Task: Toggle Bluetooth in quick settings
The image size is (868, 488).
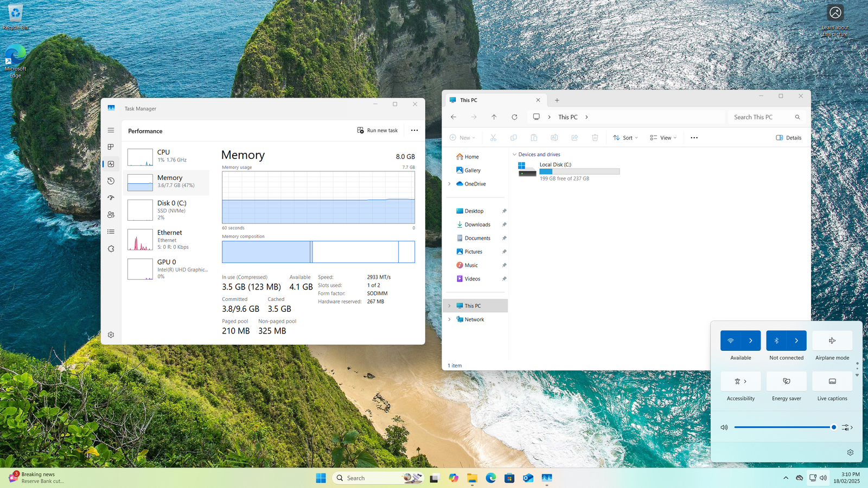Action: click(776, 341)
